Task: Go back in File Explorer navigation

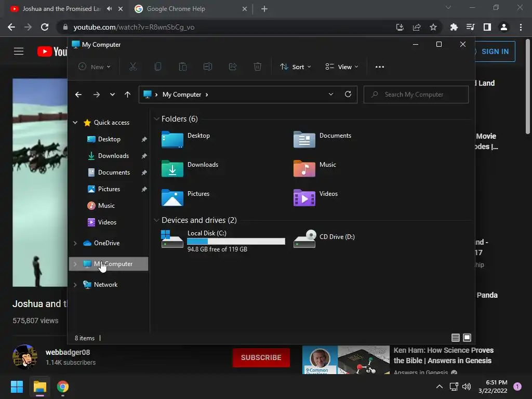Action: (78, 95)
